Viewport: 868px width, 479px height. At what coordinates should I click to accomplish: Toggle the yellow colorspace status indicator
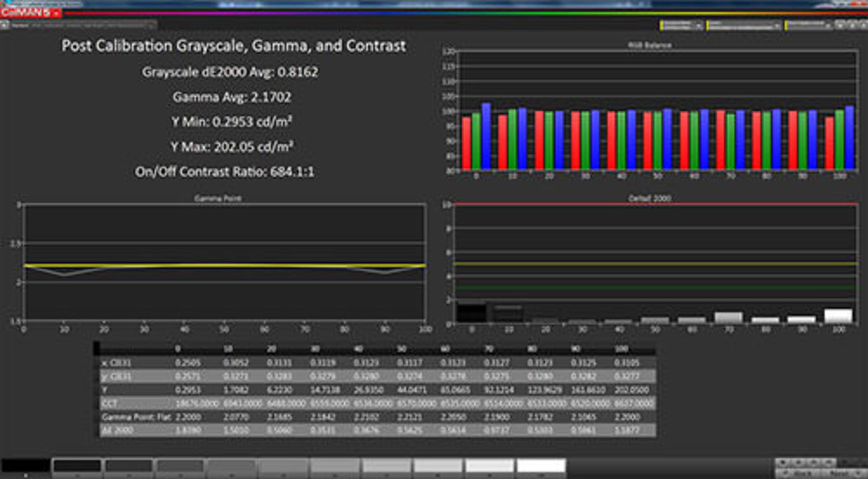tap(787, 26)
